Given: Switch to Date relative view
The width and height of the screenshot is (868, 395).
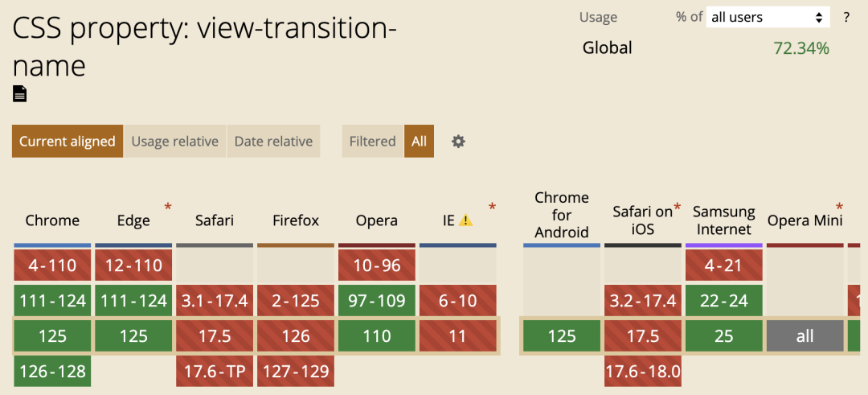Looking at the screenshot, I should point(273,142).
